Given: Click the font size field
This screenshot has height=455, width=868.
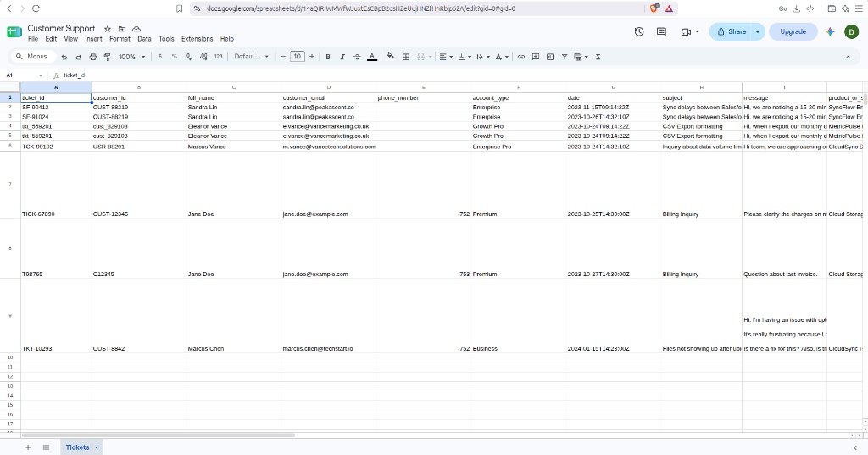Looking at the screenshot, I should click(298, 57).
